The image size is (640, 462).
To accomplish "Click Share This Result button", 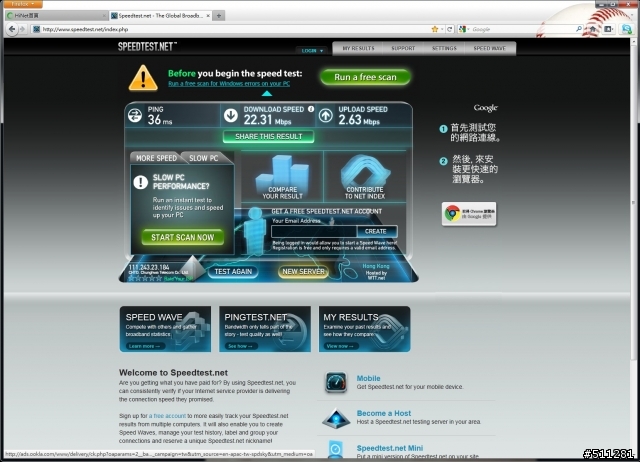I will pyautogui.click(x=269, y=136).
